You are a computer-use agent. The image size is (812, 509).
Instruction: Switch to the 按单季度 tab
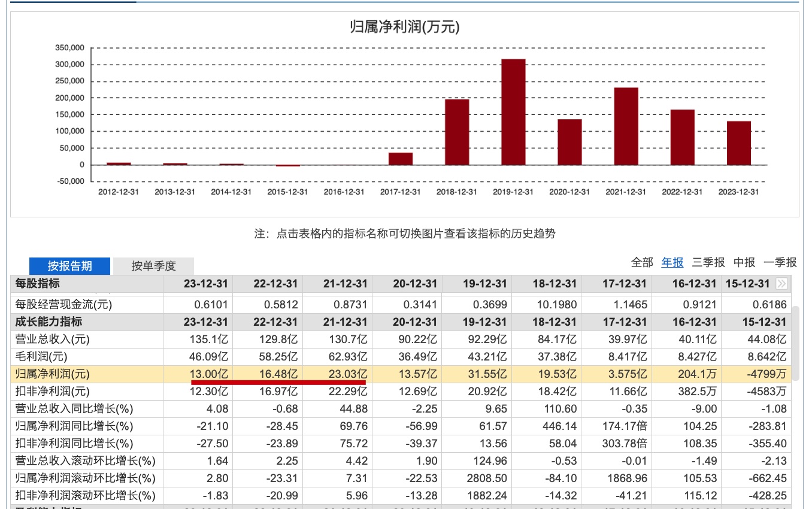click(x=154, y=266)
